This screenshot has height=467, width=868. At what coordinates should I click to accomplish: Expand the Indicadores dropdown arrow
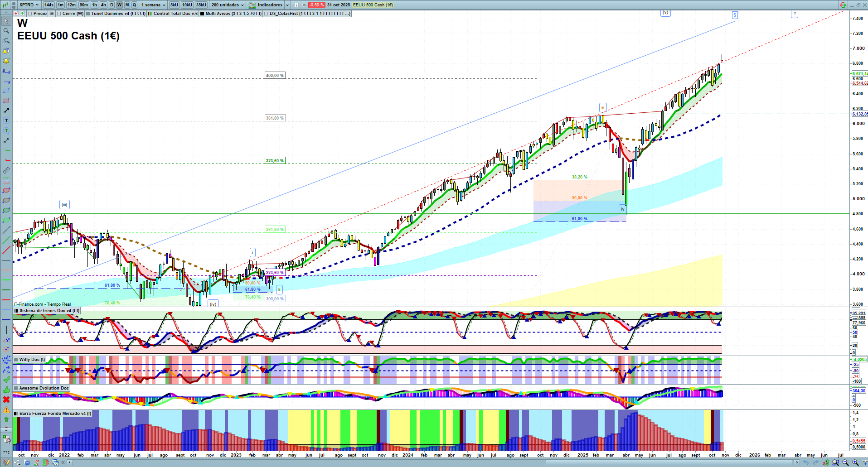click(287, 5)
